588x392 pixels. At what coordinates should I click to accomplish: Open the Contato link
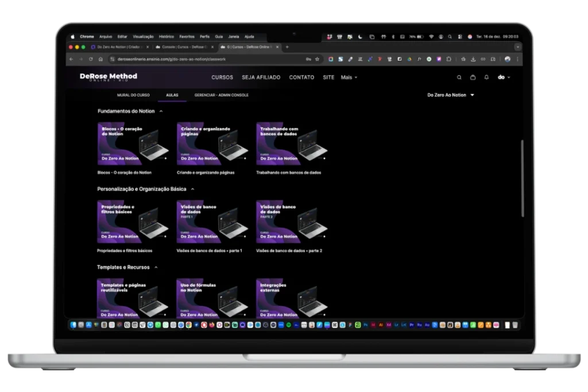(301, 77)
